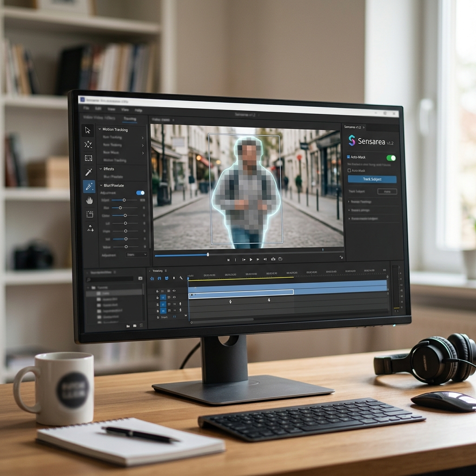Toggle the lock on the top video track
This screenshot has height=476, width=476.
(x=157, y=291)
